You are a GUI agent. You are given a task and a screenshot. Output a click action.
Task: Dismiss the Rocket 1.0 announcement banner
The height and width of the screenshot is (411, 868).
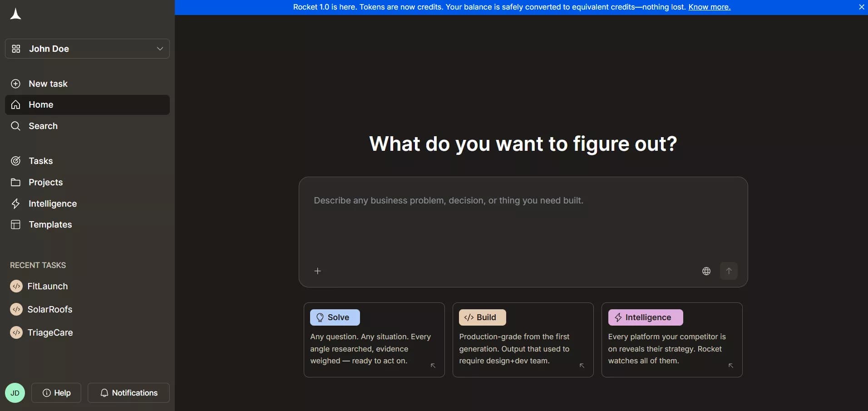click(861, 7)
